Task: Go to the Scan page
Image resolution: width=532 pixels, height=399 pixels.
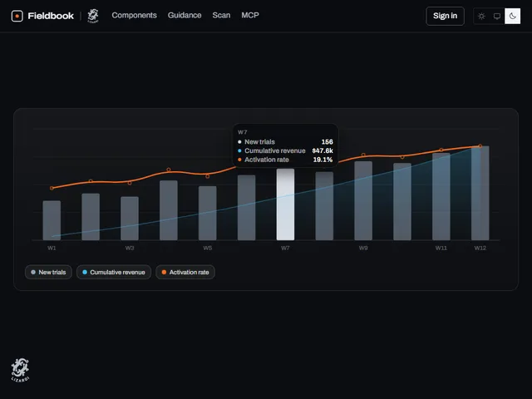Action: pos(221,15)
